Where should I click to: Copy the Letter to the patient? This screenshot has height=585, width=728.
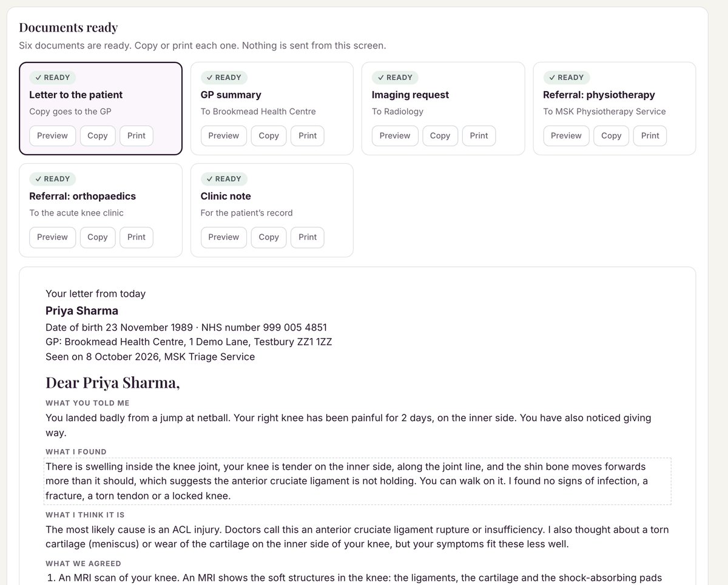click(x=97, y=136)
